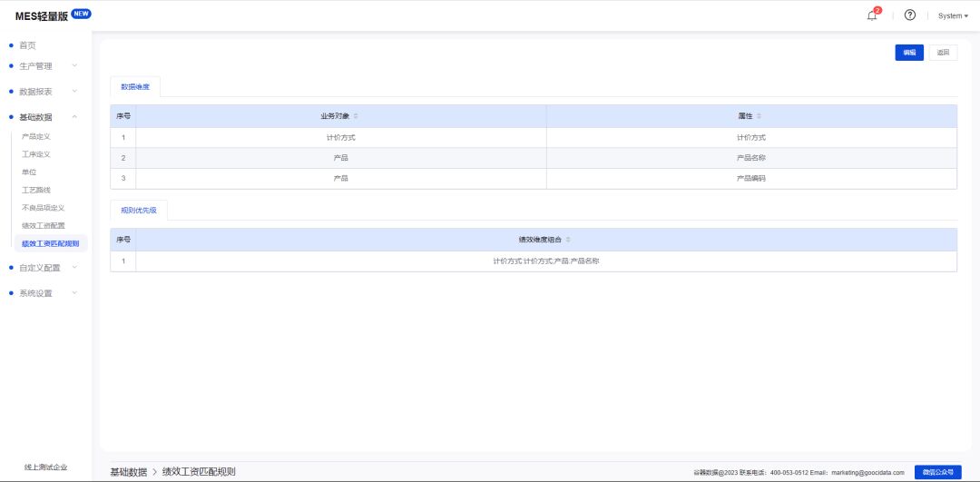Viewport: 980px width, 482px height.
Task: Open 产品定义 in the sidebar
Action: click(x=36, y=136)
